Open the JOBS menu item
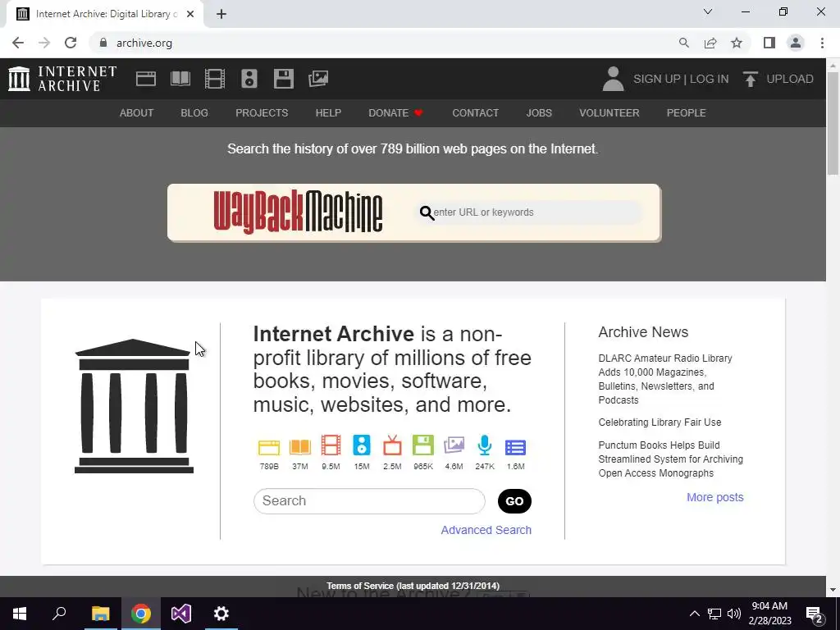Screen dimensions: 840x630 point(539,113)
